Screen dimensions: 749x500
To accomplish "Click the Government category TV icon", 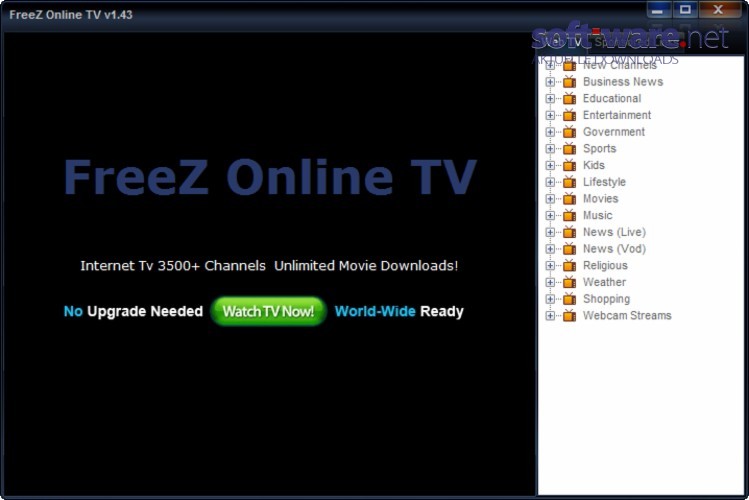I will [569, 132].
